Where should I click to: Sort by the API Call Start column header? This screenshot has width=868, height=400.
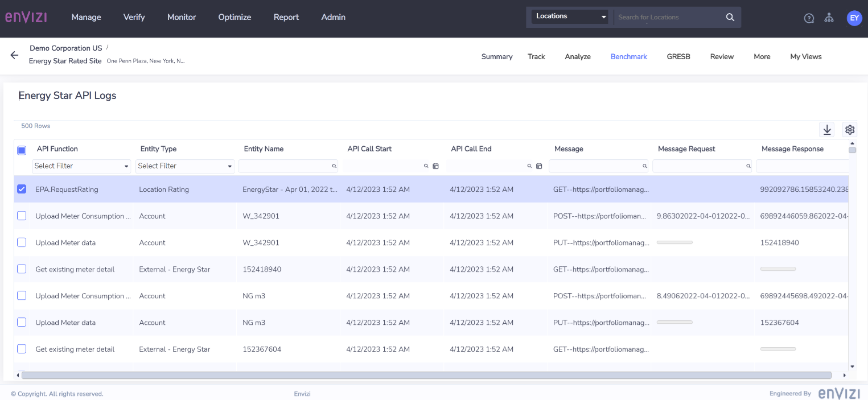(370, 149)
